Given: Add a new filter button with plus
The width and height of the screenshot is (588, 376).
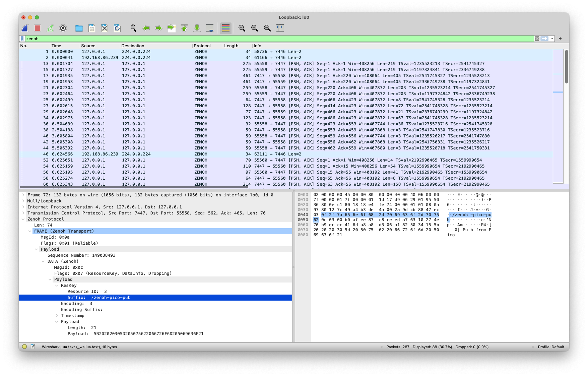Looking at the screenshot, I should click(x=560, y=38).
